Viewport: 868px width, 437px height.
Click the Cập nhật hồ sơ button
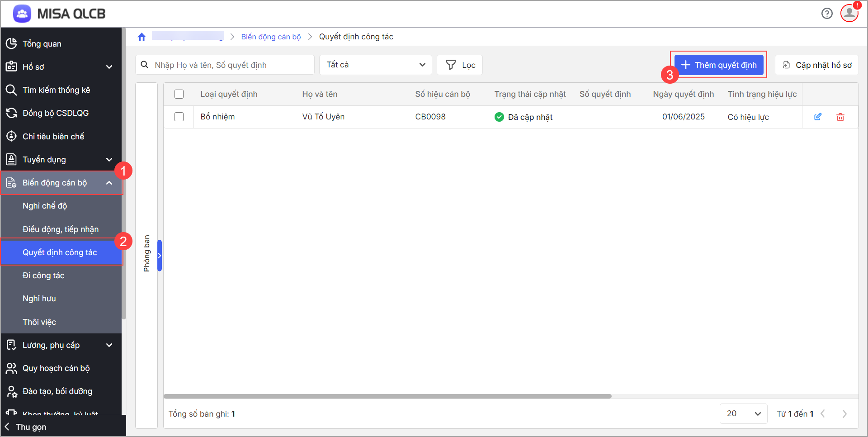[x=816, y=65]
